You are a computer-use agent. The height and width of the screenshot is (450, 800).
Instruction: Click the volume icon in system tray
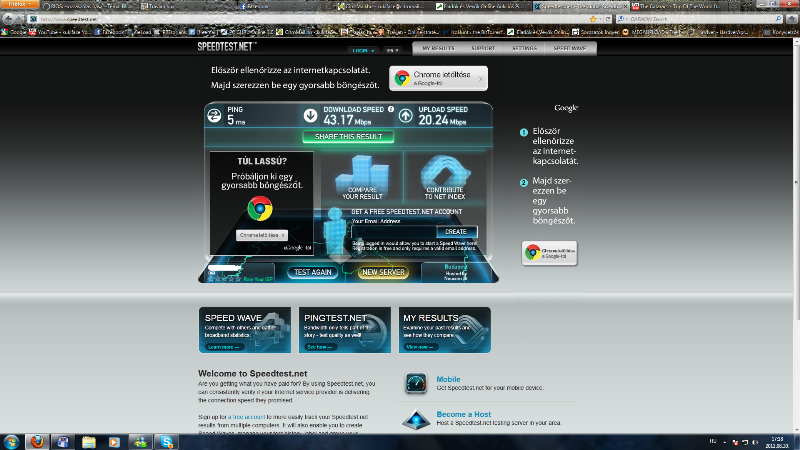coord(755,442)
